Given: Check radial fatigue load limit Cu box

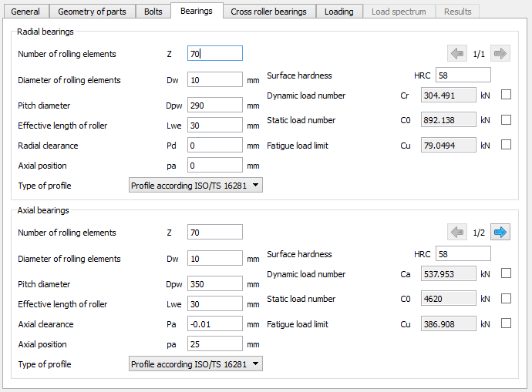Looking at the screenshot, I should (x=506, y=145).
